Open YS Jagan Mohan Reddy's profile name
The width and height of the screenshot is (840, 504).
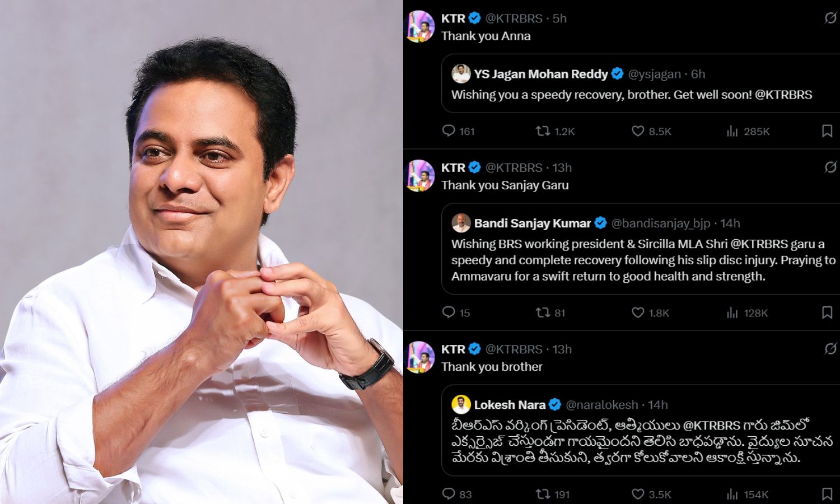pyautogui.click(x=540, y=74)
